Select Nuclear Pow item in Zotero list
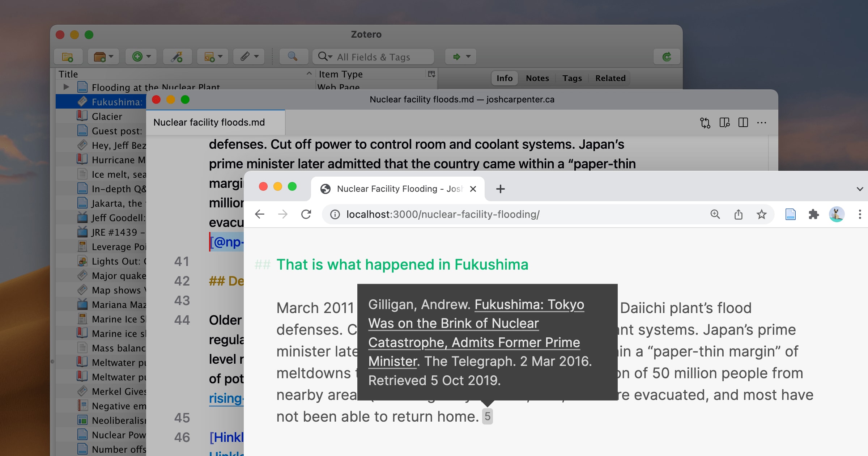Screen dimensions: 868x456 click(101, 435)
